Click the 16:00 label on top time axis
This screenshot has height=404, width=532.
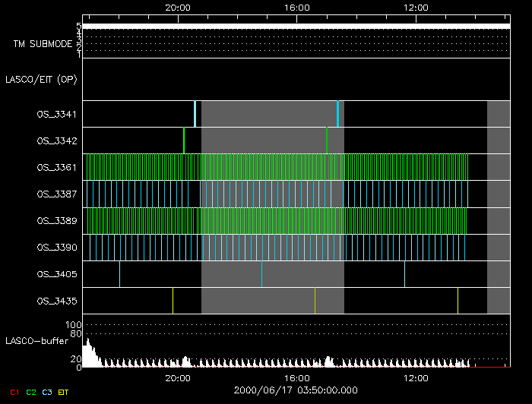(x=296, y=7)
